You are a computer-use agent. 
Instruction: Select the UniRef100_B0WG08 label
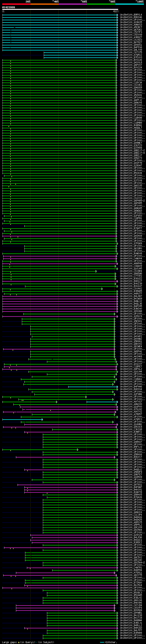click(131, 254)
